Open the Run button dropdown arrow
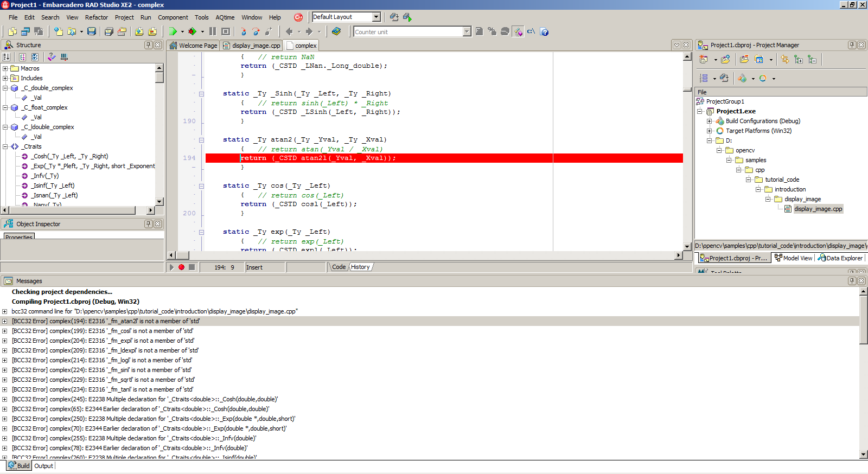Viewport: 868px width, 474px height. point(182,32)
